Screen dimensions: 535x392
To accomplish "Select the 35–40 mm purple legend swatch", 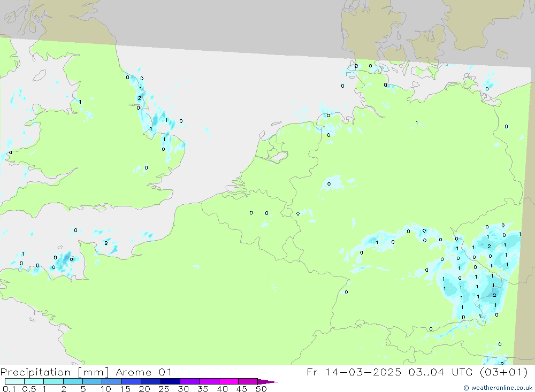I will pos(209,381).
